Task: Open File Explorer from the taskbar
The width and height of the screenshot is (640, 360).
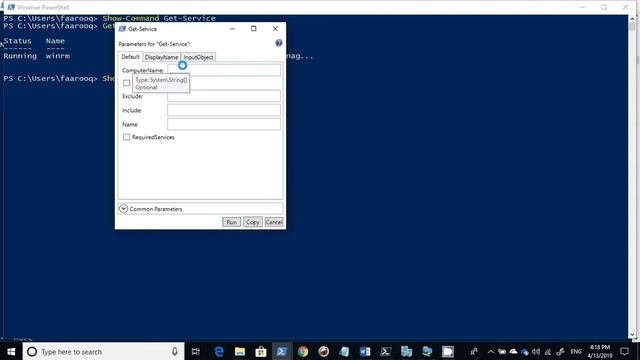Action: [240, 351]
